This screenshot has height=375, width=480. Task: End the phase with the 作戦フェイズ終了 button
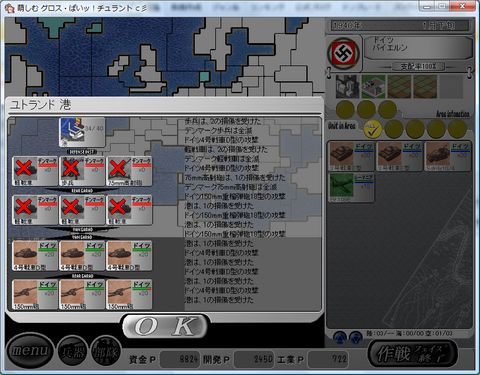(x=412, y=354)
